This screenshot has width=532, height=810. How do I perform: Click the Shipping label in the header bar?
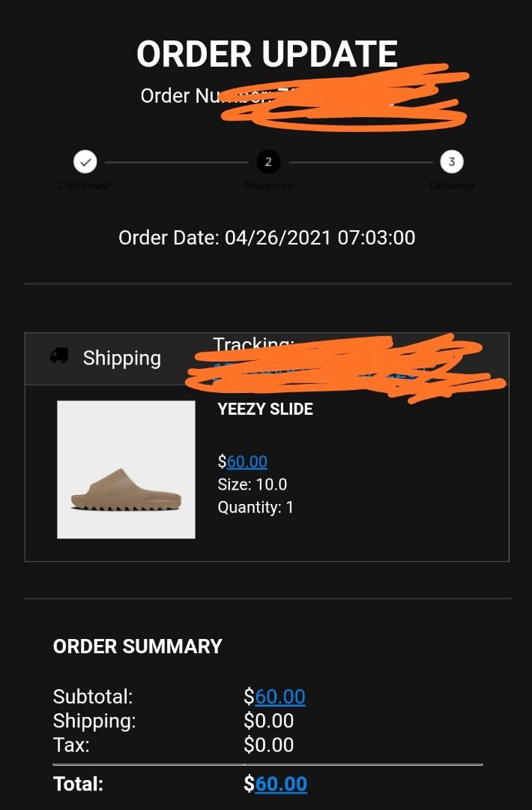(122, 358)
